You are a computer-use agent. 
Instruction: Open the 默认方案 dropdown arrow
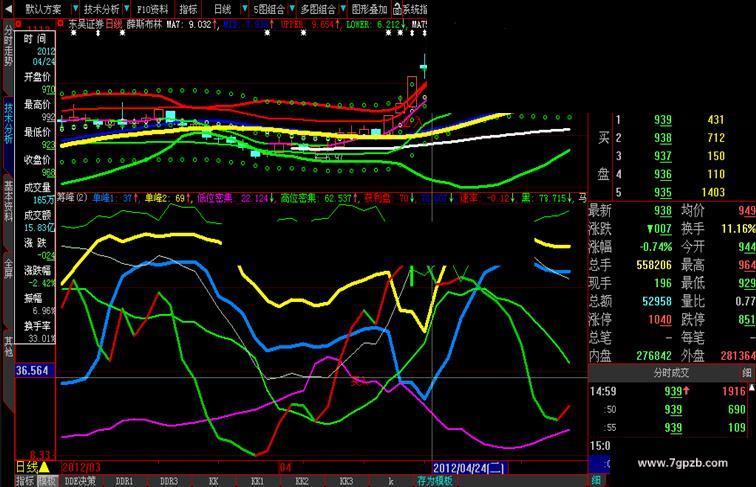pos(76,9)
